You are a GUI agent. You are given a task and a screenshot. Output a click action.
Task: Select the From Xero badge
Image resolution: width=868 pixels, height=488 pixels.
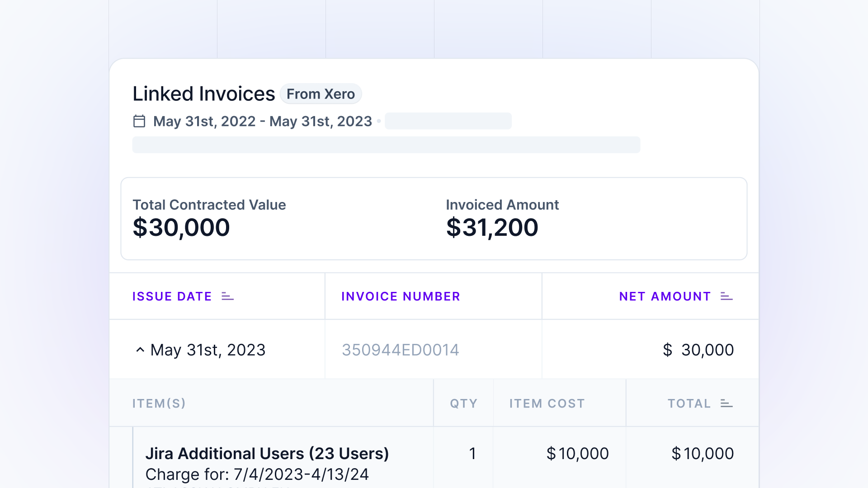click(321, 94)
